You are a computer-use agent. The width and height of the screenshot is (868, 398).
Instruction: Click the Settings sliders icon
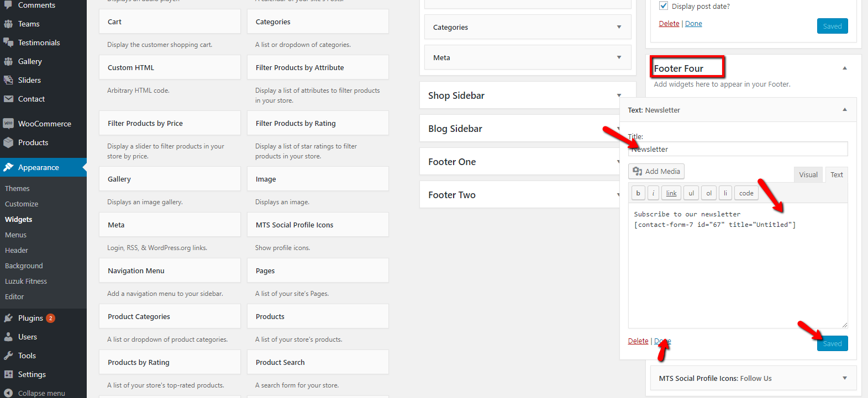point(8,374)
